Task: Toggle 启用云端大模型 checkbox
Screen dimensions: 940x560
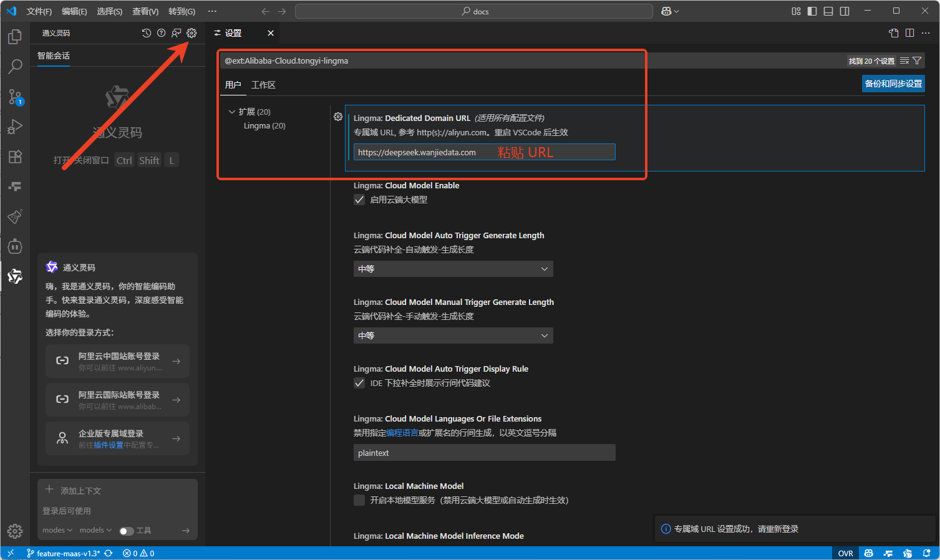Action: [x=359, y=200]
